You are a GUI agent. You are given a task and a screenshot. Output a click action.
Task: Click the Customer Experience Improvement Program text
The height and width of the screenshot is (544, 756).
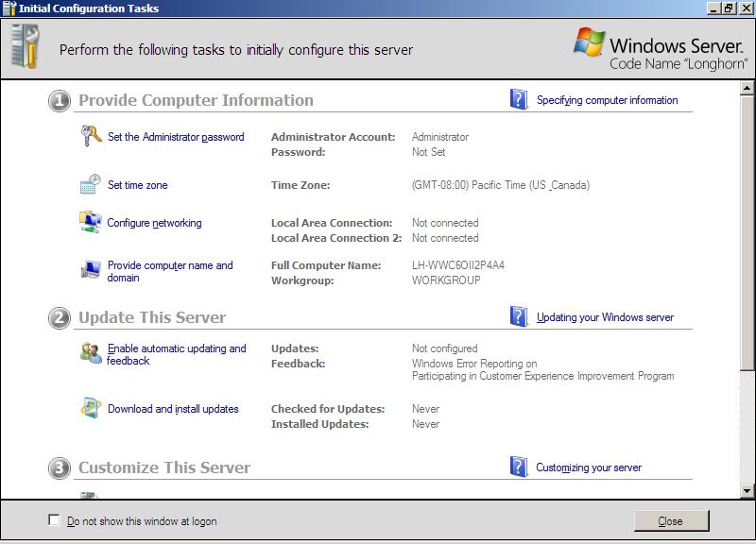[x=542, y=376]
